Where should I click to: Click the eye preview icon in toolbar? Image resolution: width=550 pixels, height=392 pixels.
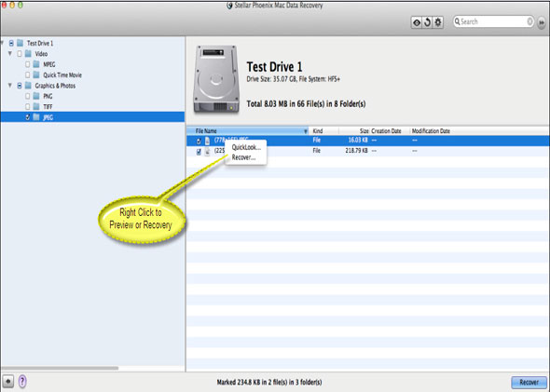(x=417, y=22)
